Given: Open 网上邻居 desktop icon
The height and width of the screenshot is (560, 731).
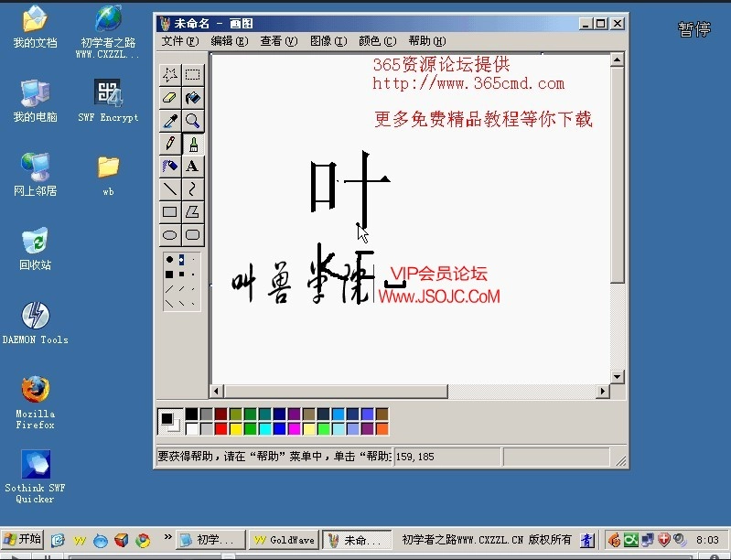Looking at the screenshot, I should tap(35, 174).
